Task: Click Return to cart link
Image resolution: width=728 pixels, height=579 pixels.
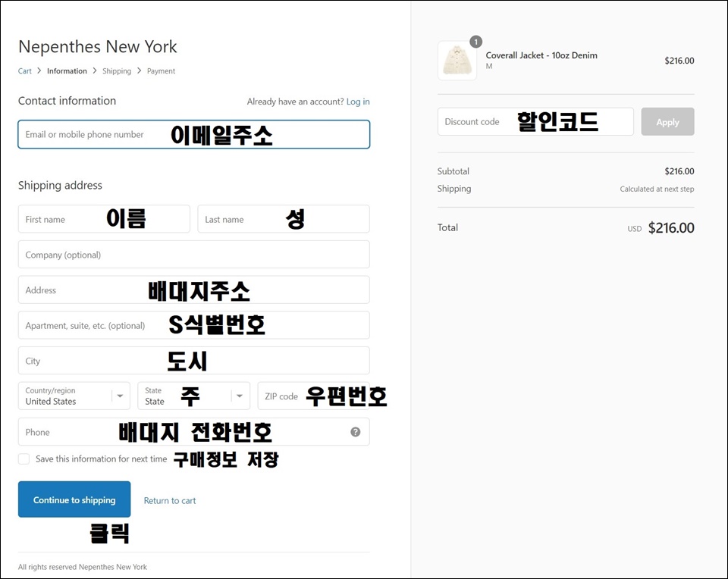Action: (x=170, y=501)
